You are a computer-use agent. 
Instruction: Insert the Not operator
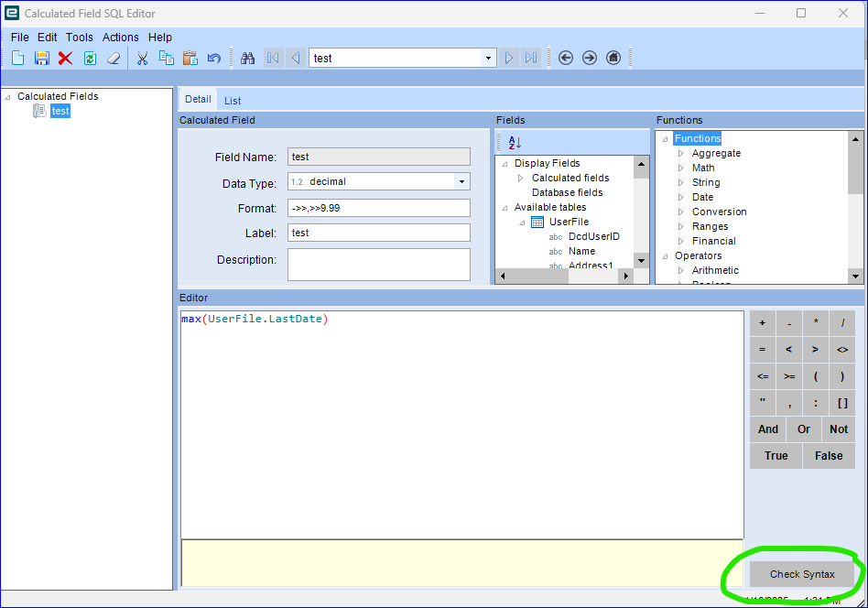click(839, 429)
